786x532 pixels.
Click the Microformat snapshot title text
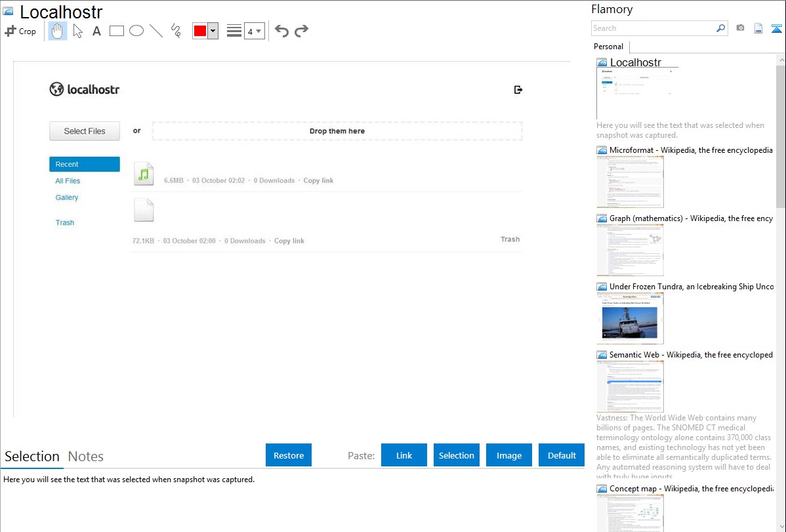[692, 150]
